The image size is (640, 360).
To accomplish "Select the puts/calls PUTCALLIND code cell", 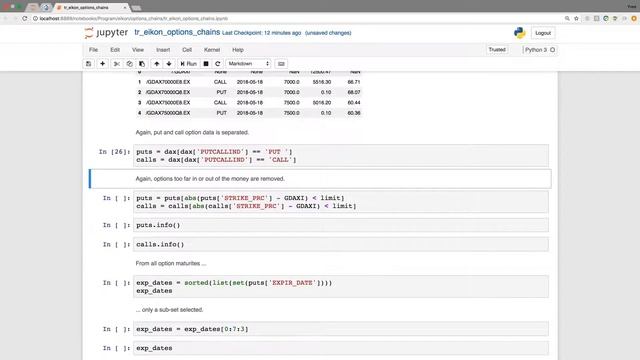I will pos(341,156).
